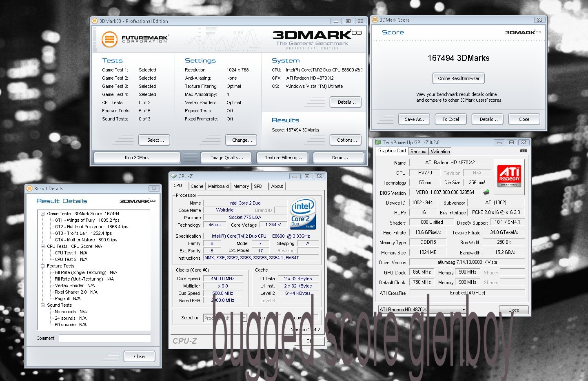Click the BIOS save chip icon

486,192
